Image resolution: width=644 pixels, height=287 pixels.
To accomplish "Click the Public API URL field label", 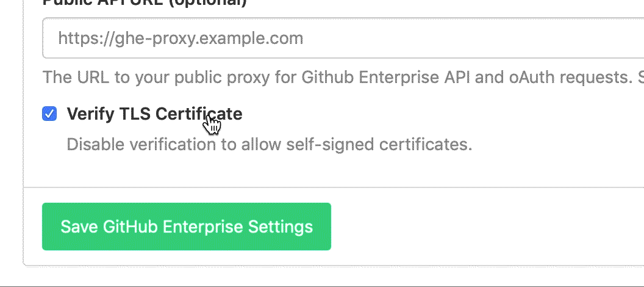I will [145, 2].
